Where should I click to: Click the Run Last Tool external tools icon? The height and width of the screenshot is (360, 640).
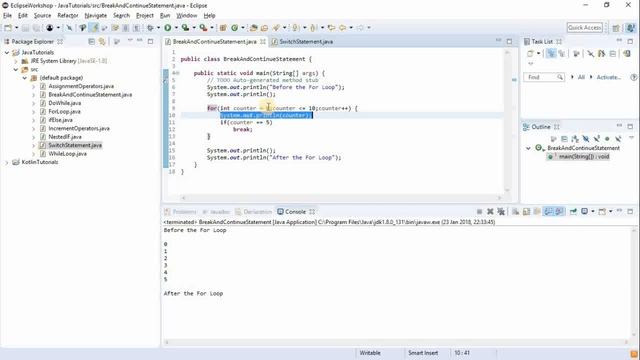204,28
